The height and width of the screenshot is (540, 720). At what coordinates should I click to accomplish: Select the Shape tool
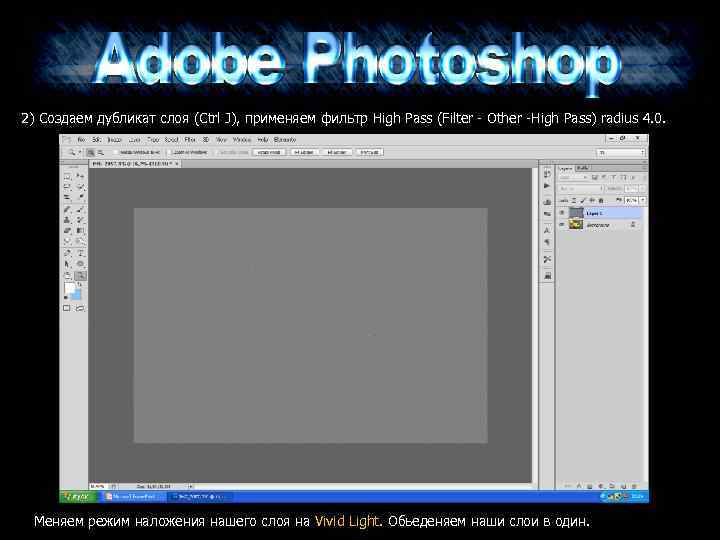point(80,264)
